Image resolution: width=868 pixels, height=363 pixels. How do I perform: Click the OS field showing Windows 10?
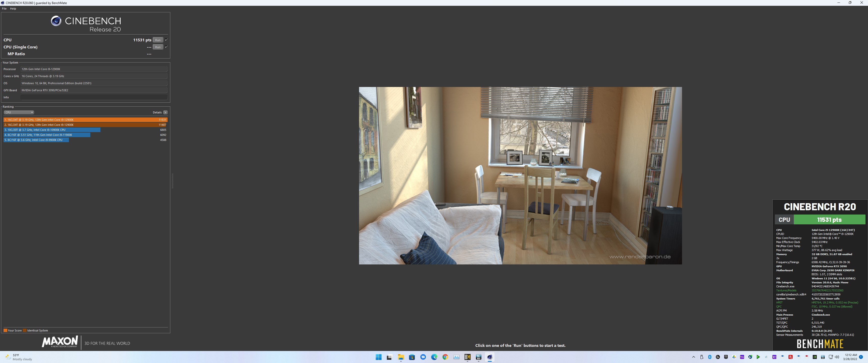(x=94, y=83)
